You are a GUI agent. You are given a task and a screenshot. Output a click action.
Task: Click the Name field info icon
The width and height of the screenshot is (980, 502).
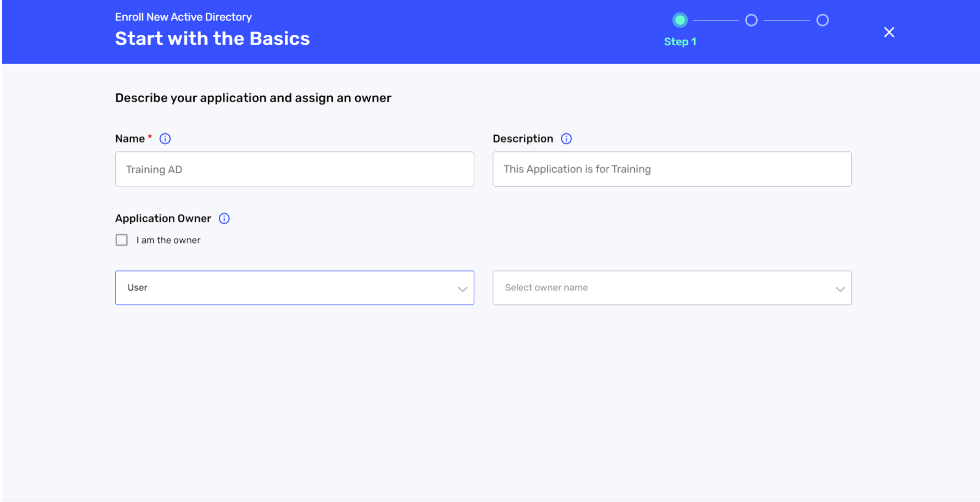pos(165,139)
